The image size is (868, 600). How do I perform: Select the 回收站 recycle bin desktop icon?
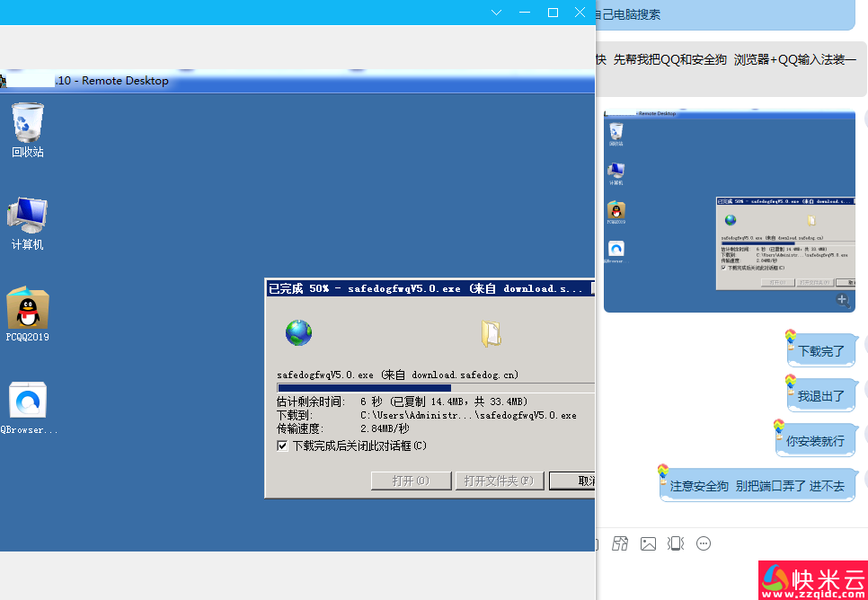click(27, 129)
